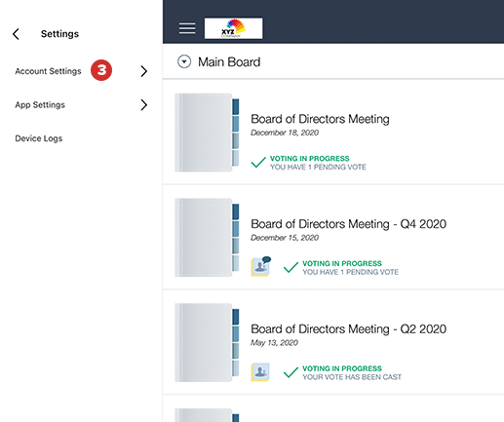
Task: Open Board of Directors Meeting Q4 2020 title
Action: tap(349, 224)
